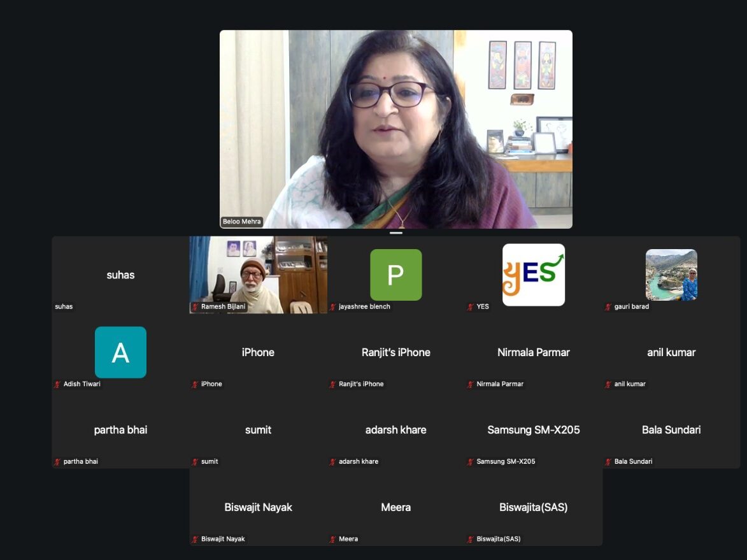Click Beloo Mehra's active speaker video
747x560 pixels.
[x=395, y=129]
